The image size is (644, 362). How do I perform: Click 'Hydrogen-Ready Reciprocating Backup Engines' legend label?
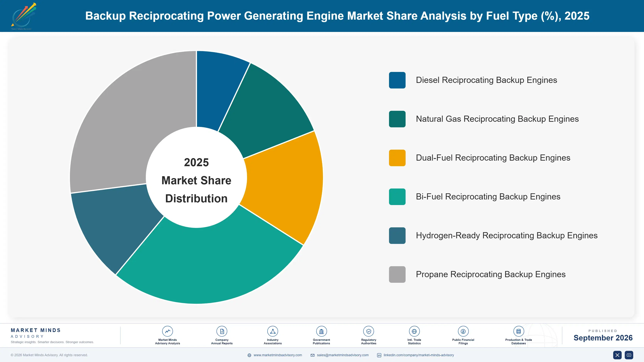point(507,236)
